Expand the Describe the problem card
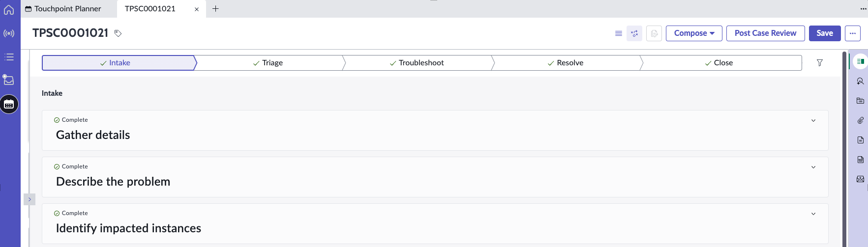Viewport: 868px width, 247px height. tap(813, 167)
